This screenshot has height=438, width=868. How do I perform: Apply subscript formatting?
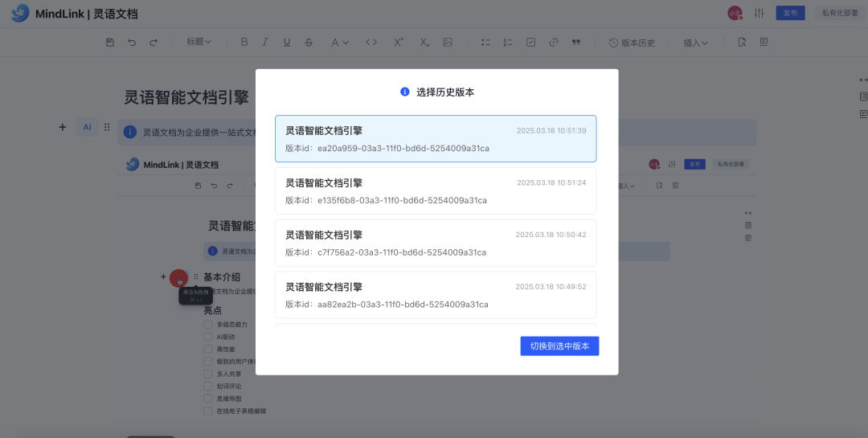[424, 42]
